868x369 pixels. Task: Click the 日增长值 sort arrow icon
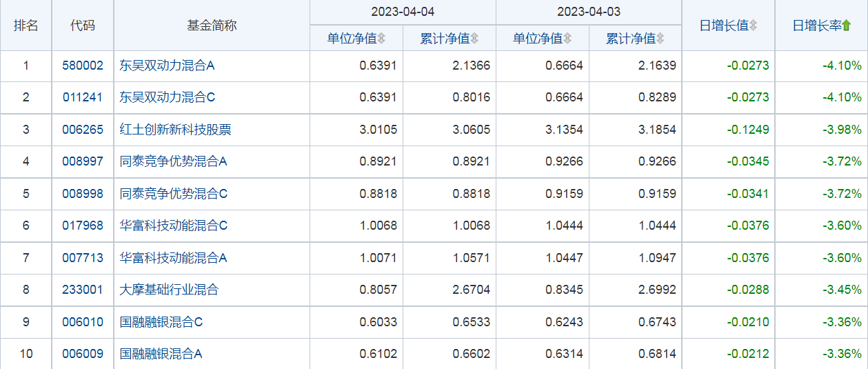(753, 26)
